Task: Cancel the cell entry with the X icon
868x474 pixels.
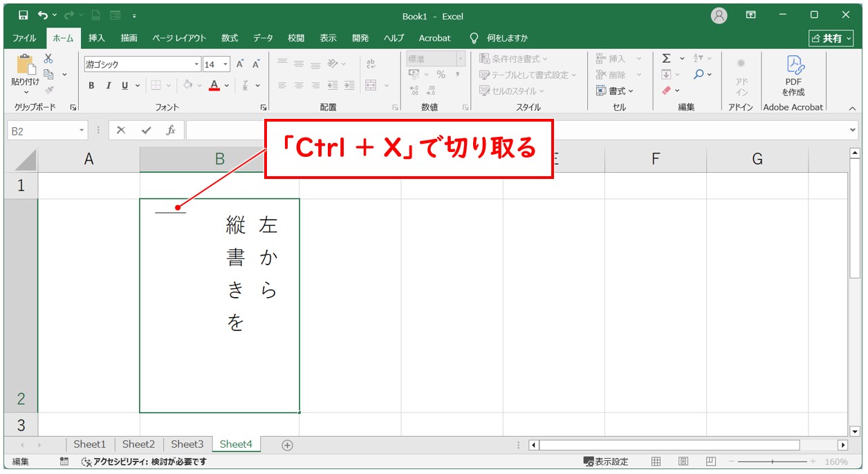Action: 121,130
